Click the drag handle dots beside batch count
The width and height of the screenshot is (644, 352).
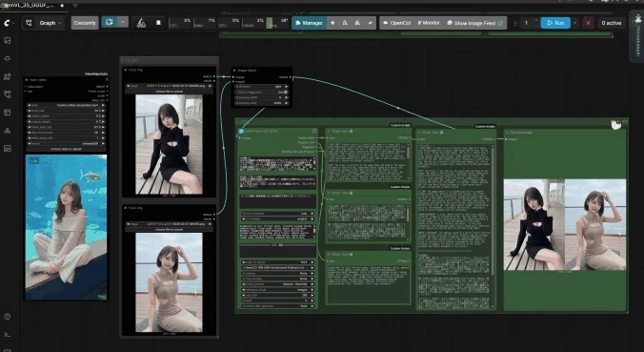tap(515, 23)
